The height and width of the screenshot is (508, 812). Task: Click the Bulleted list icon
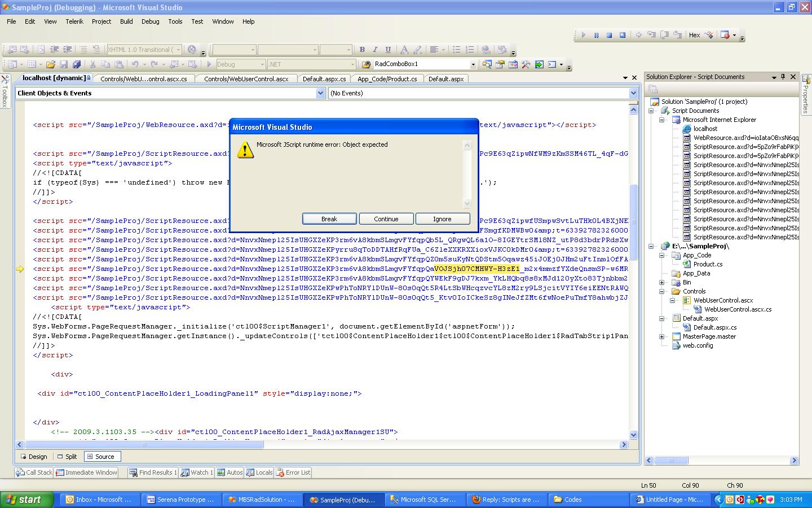[x=457, y=50]
